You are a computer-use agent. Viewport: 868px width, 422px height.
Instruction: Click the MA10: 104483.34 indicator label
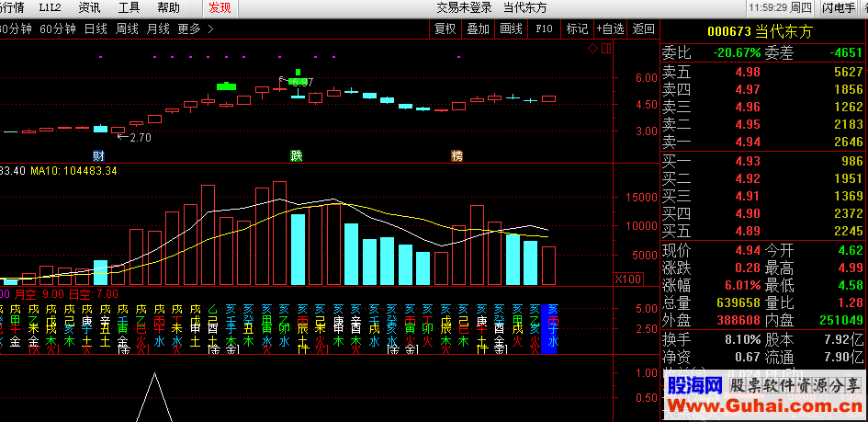coord(73,171)
